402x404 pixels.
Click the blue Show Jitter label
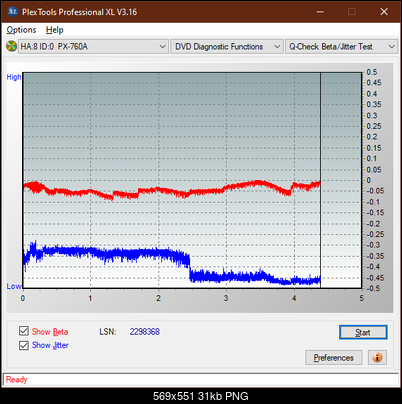(50, 345)
